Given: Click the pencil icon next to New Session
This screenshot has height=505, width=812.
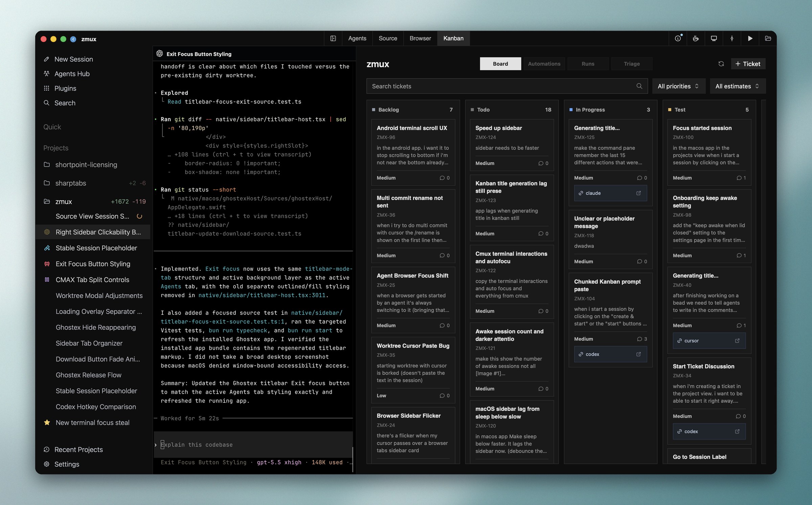Looking at the screenshot, I should 47,59.
